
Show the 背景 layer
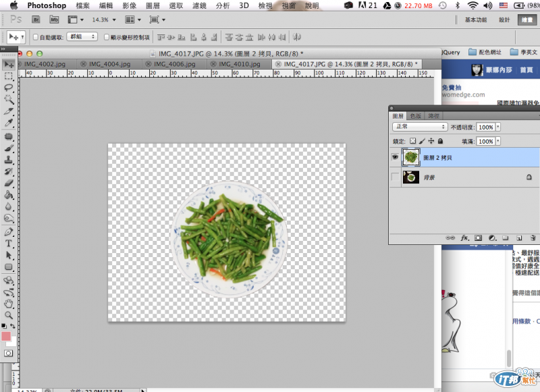395,177
